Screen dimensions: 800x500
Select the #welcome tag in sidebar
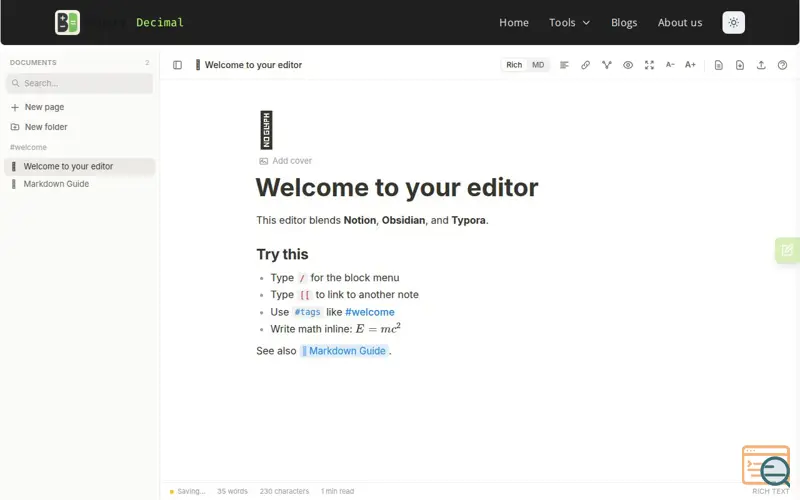point(28,147)
